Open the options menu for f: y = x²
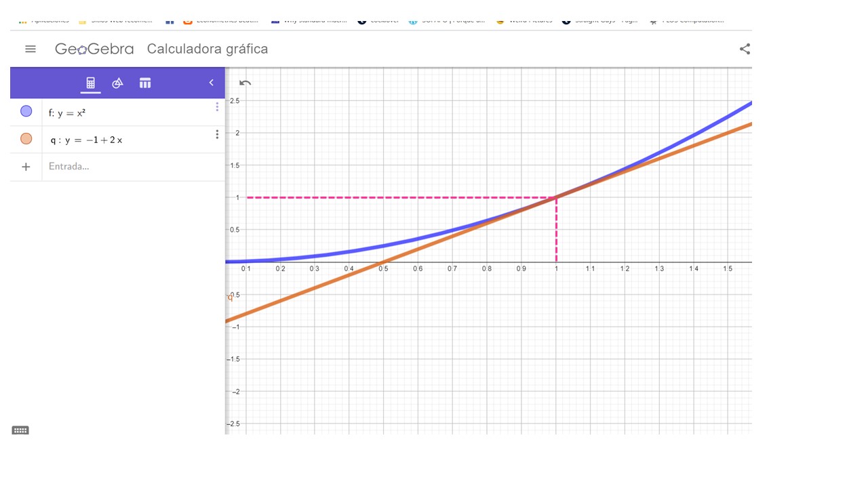This screenshot has height=488, width=868. click(x=217, y=107)
